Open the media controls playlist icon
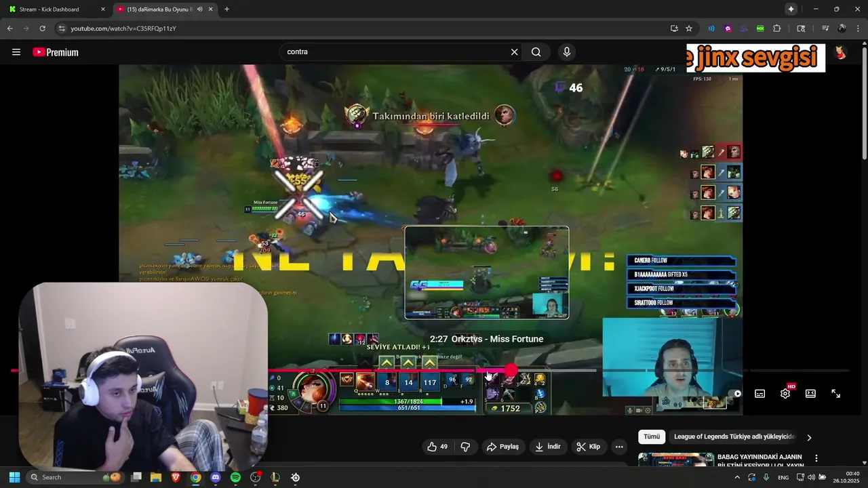This screenshot has width=868, height=488. click(825, 28)
